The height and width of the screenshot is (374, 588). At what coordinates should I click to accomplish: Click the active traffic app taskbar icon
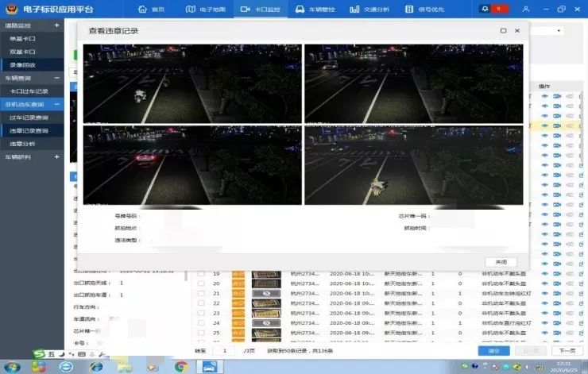tap(210, 367)
